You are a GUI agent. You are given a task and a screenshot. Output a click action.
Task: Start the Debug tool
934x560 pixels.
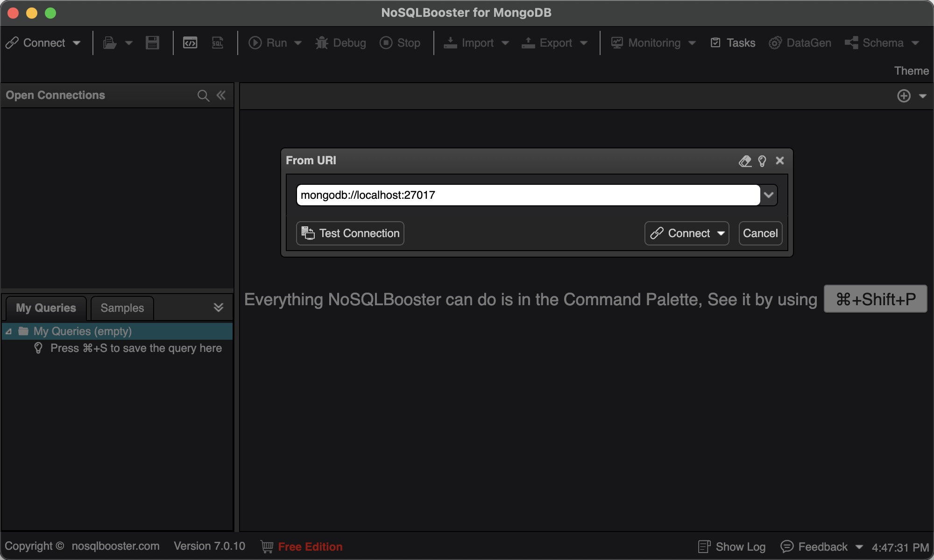tap(341, 42)
